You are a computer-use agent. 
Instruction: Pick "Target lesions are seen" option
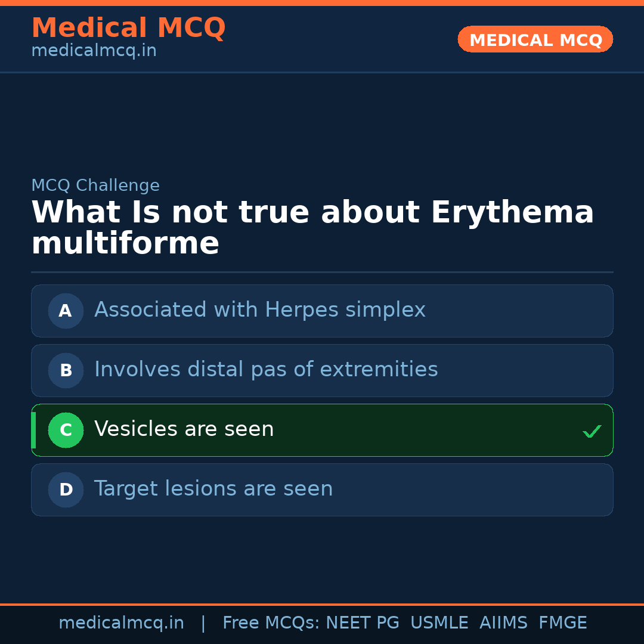click(213, 489)
